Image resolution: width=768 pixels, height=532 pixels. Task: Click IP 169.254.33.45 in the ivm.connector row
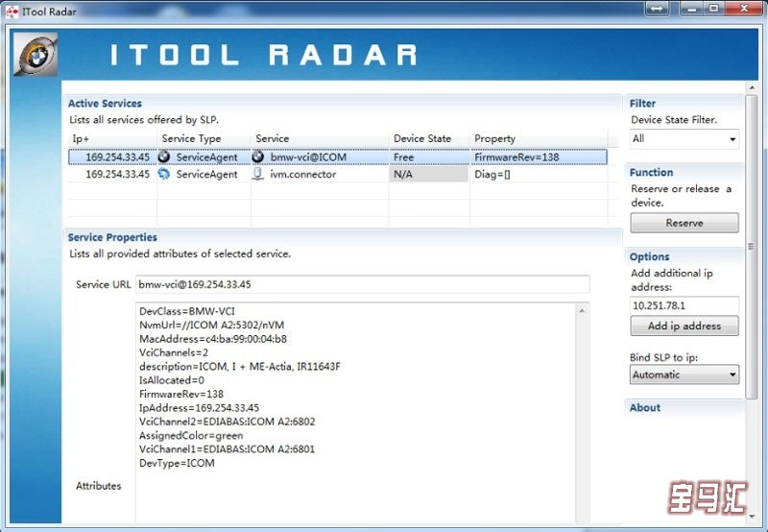(117, 174)
